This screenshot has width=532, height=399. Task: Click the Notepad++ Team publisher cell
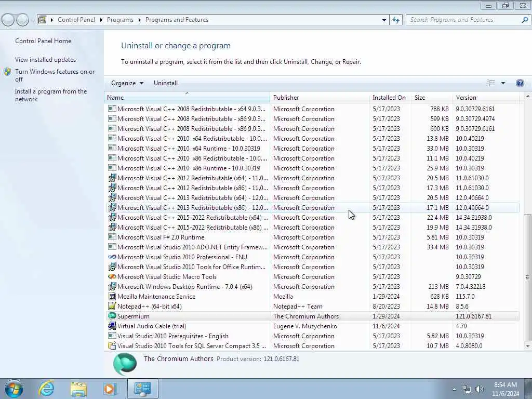pos(298,307)
